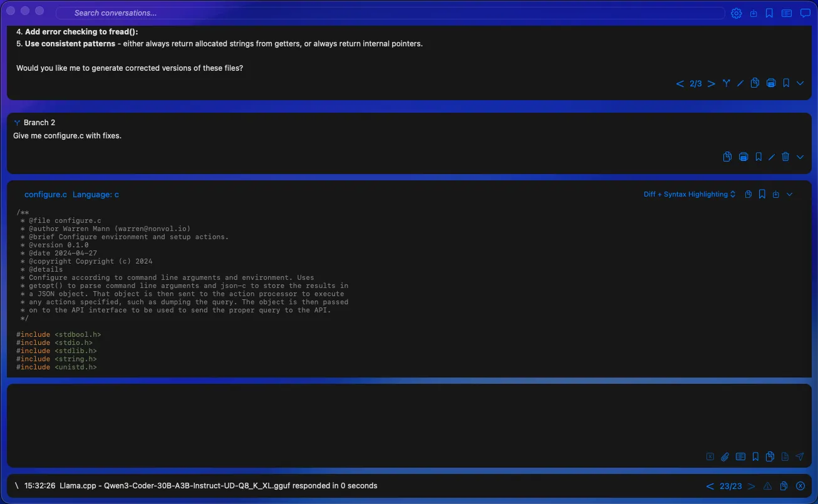This screenshot has width=818, height=504.
Task: Expand the chevron menu on configure.c block
Action: tap(790, 195)
